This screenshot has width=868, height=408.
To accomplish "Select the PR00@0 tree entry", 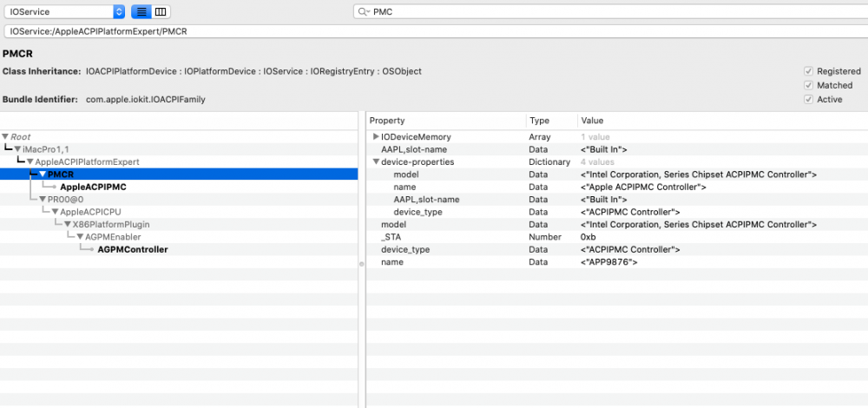I will (x=66, y=200).
